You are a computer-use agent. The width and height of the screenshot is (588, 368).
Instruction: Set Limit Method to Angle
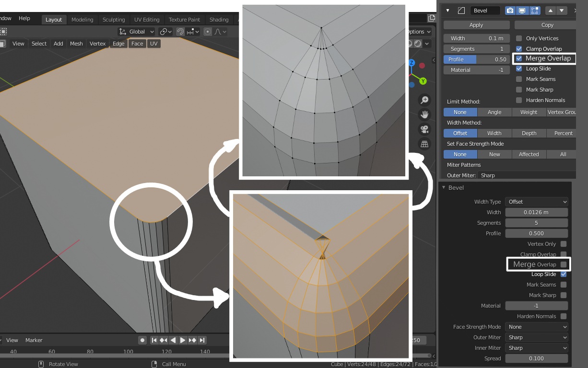click(494, 112)
